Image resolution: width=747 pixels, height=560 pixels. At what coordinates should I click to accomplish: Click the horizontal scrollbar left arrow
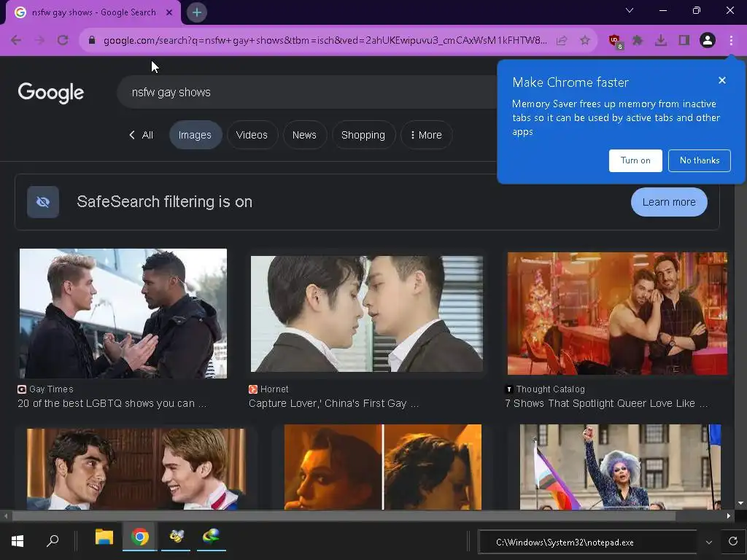(x=5, y=516)
